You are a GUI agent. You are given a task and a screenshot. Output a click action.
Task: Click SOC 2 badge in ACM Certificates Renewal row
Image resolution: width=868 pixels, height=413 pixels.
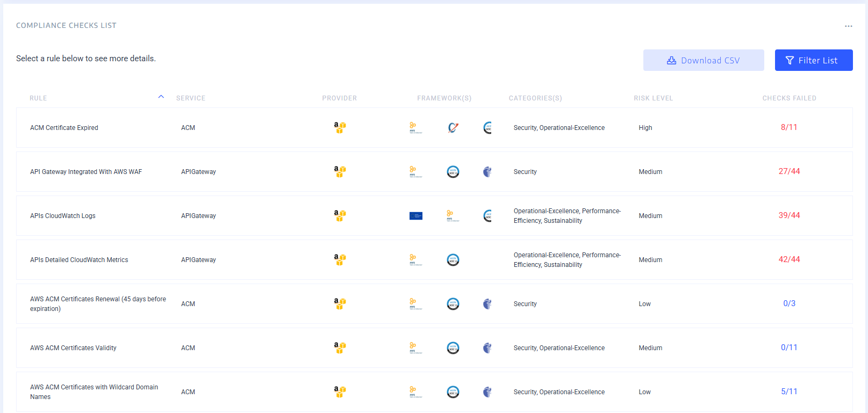point(453,304)
